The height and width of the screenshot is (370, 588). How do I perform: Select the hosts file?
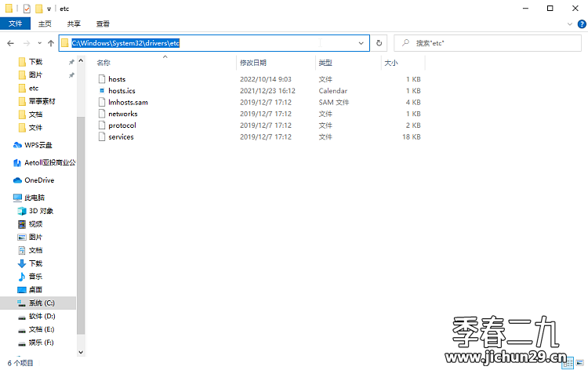[x=117, y=79]
